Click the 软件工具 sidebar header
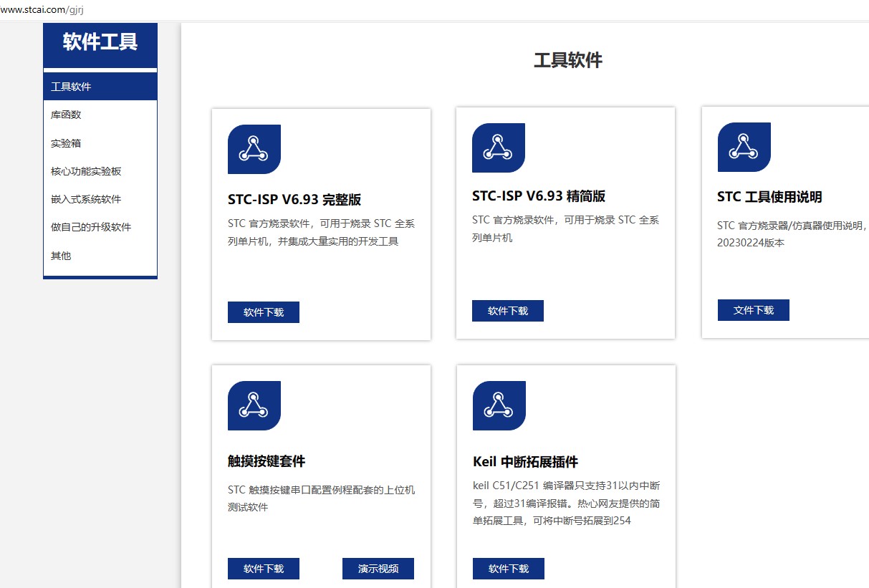The height and width of the screenshot is (588, 869). (x=100, y=42)
